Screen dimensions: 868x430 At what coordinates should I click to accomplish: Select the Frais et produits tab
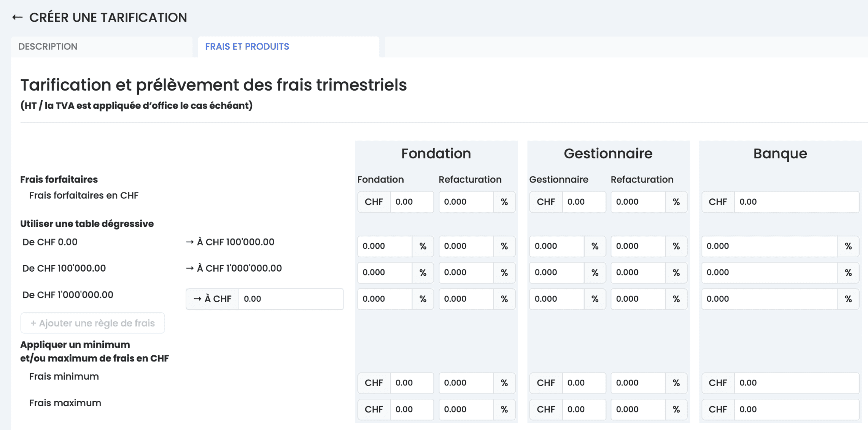pyautogui.click(x=247, y=46)
